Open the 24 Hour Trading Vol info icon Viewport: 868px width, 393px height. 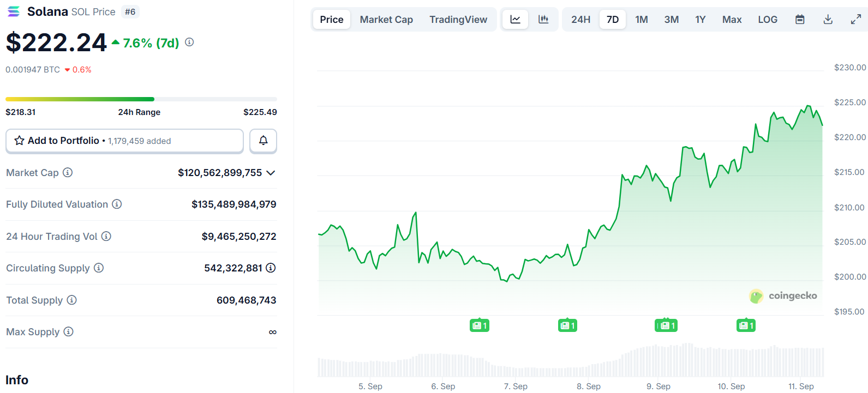(x=106, y=236)
